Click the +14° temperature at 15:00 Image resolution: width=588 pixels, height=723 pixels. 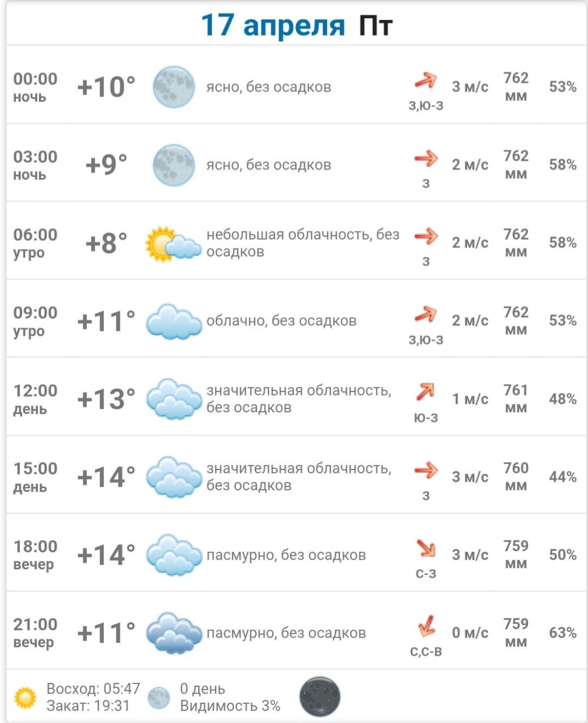(x=106, y=477)
